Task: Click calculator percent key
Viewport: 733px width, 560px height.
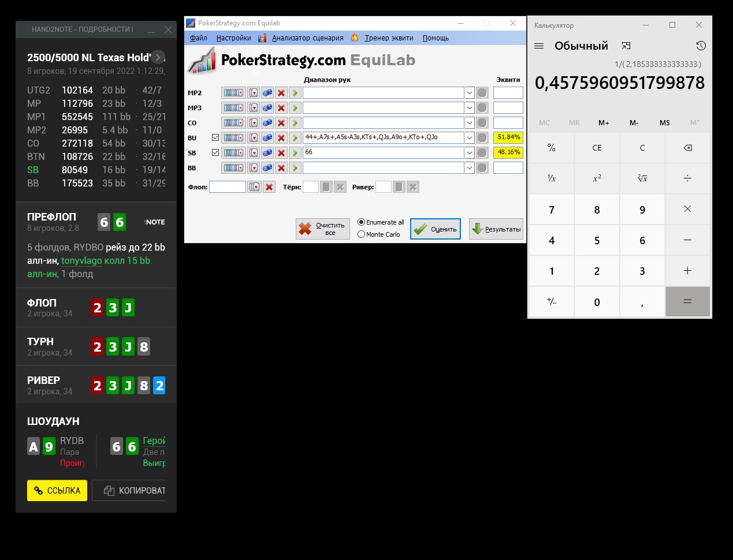Action: point(552,148)
